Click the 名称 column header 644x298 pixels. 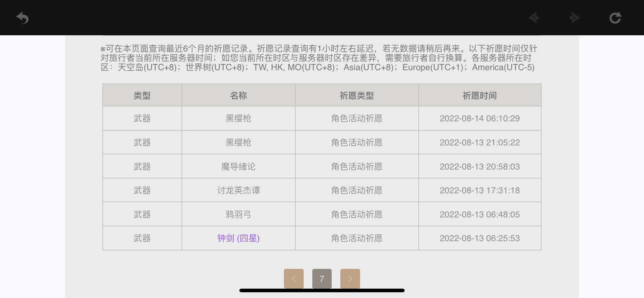[x=239, y=95]
